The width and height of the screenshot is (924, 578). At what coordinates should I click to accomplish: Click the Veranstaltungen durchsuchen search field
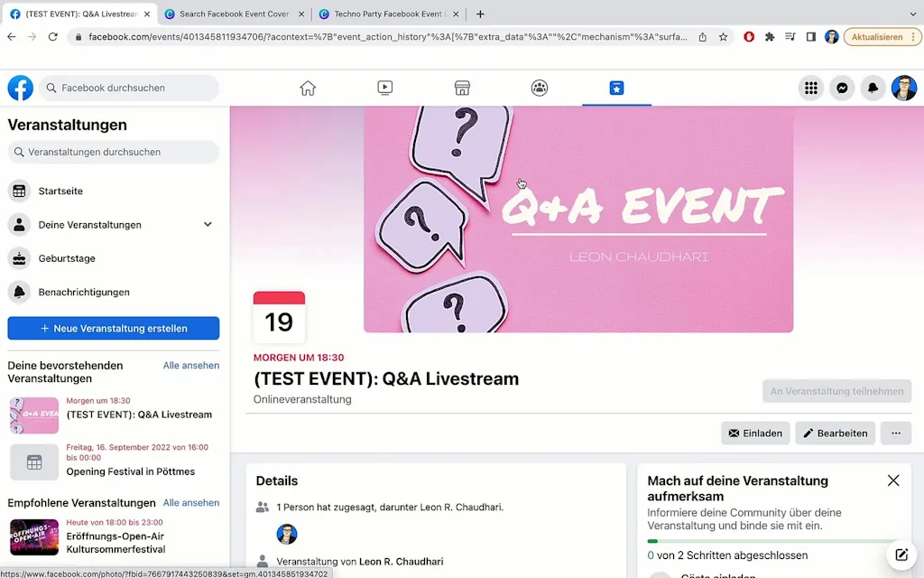click(x=113, y=154)
